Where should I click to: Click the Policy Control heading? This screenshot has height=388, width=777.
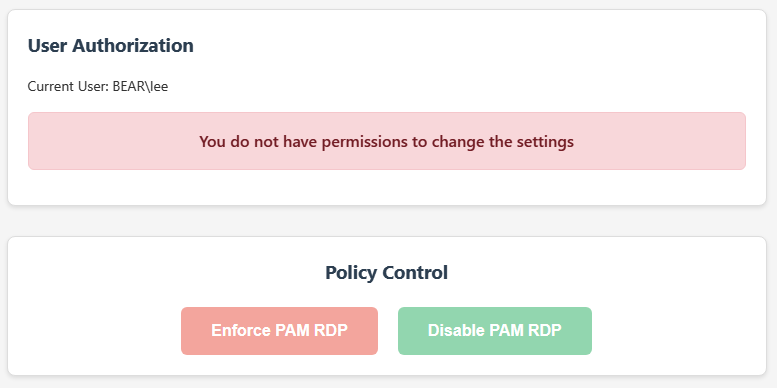tap(387, 273)
